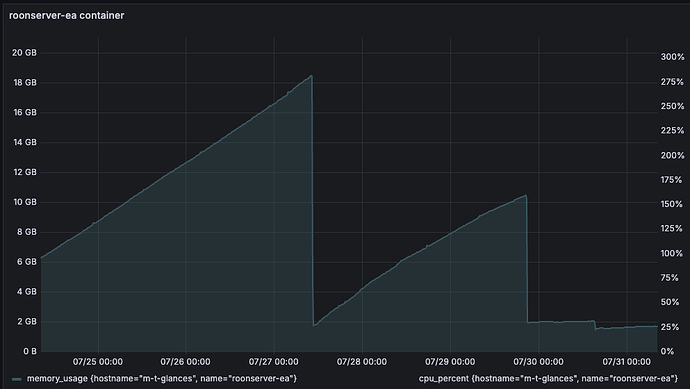The image size is (690, 389).
Task: Click the 10 GB second peak on graph
Action: click(x=525, y=196)
